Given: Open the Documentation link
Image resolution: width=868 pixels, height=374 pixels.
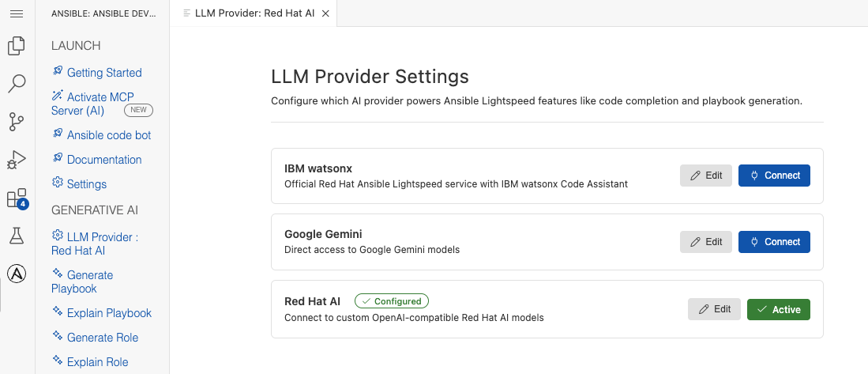Looking at the screenshot, I should [97, 160].
